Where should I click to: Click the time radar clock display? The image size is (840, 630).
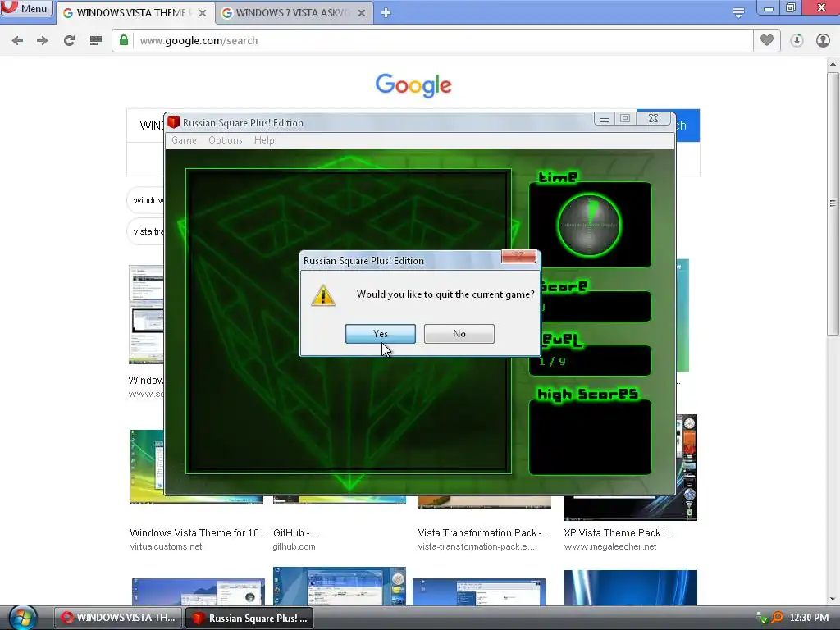pyautogui.click(x=589, y=225)
